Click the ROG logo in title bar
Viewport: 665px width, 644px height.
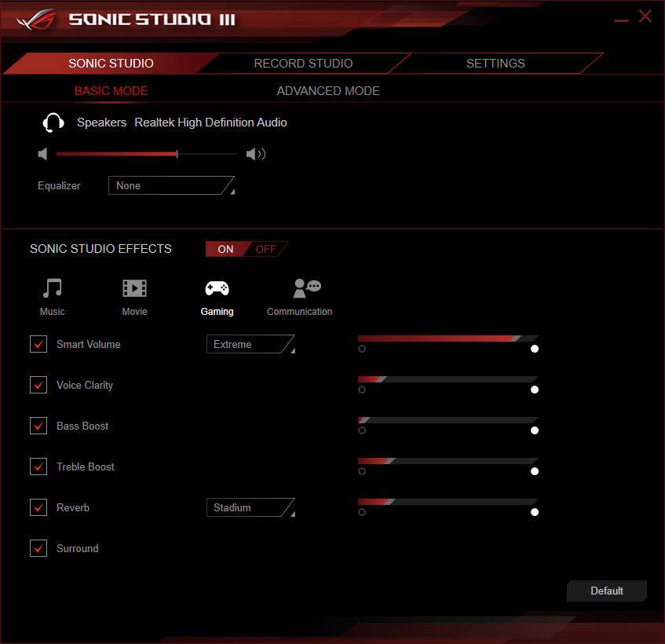[36, 20]
